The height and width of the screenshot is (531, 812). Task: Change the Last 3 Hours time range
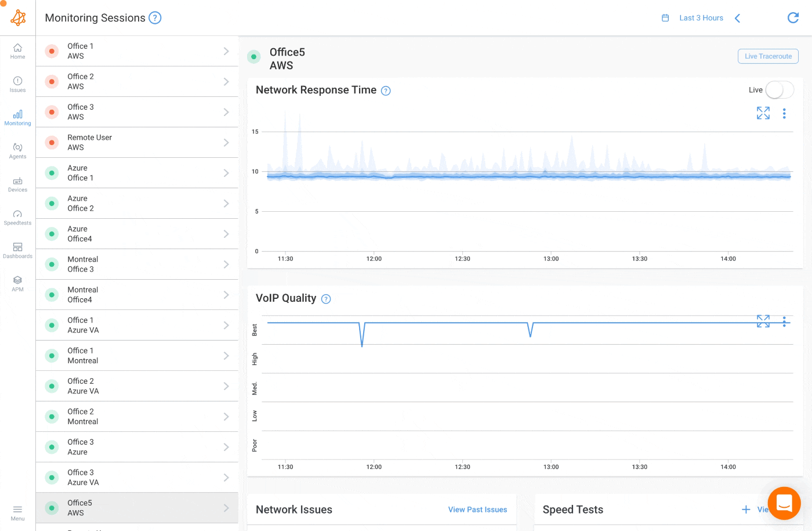[x=701, y=18]
